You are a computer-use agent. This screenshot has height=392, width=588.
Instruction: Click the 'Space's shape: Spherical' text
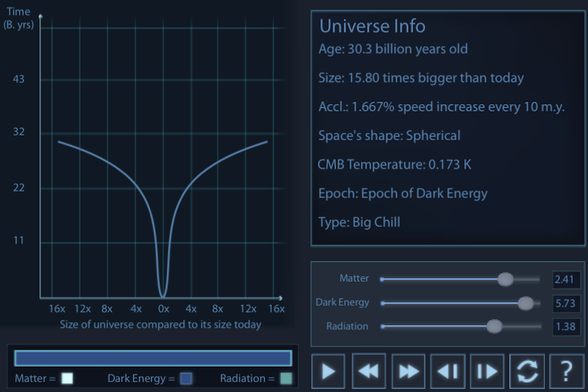[390, 136]
